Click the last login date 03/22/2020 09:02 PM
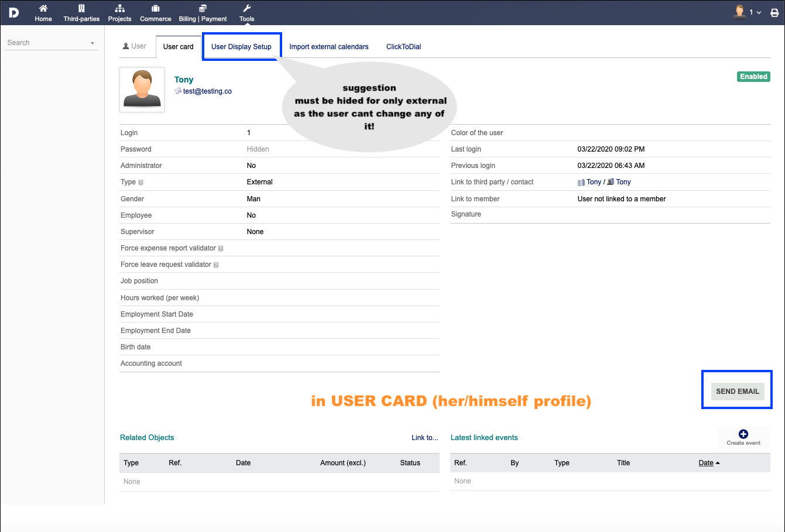 click(x=611, y=149)
